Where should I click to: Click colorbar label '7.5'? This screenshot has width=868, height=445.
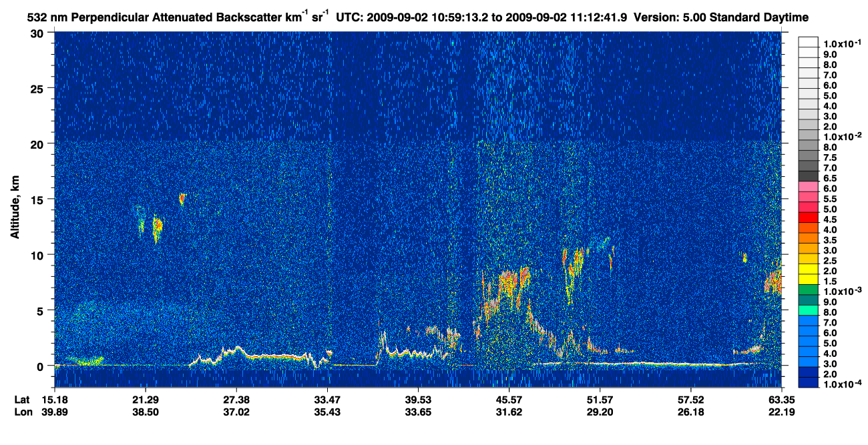coord(830,157)
